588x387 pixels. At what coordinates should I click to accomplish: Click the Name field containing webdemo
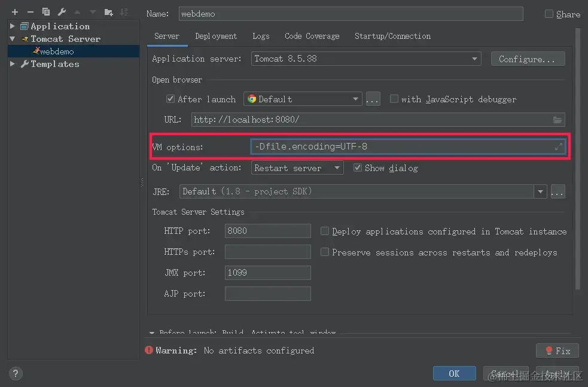coord(351,14)
